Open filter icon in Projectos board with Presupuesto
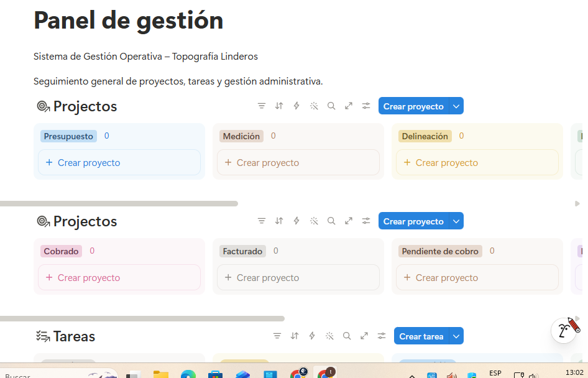This screenshot has height=378, width=588. click(x=262, y=106)
